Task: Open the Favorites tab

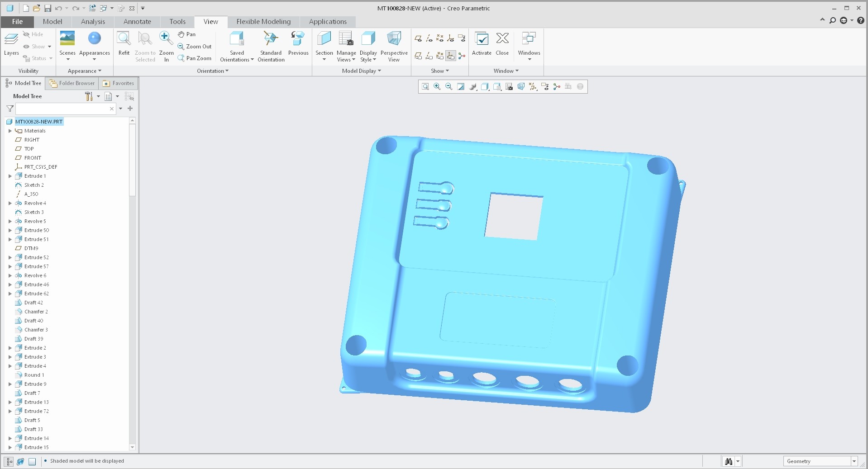Action: click(119, 83)
